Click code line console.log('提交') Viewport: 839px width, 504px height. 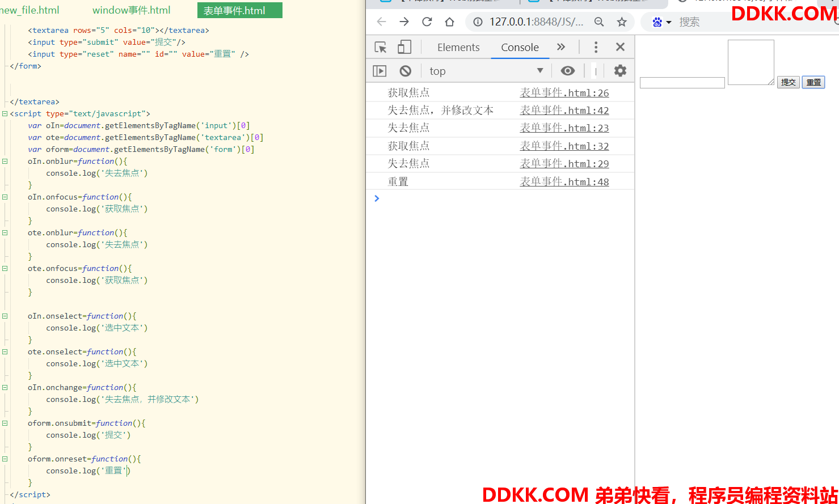pyautogui.click(x=88, y=435)
